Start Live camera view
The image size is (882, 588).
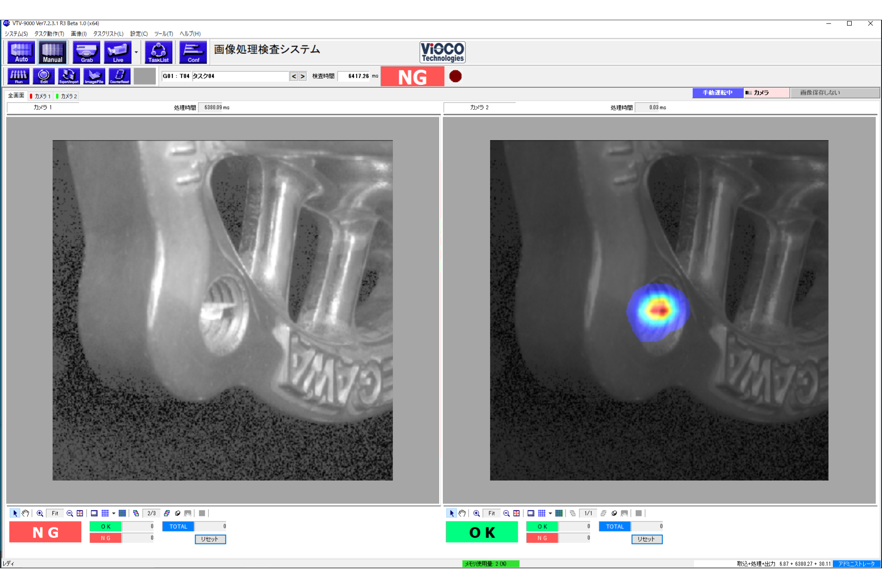pyautogui.click(x=118, y=52)
